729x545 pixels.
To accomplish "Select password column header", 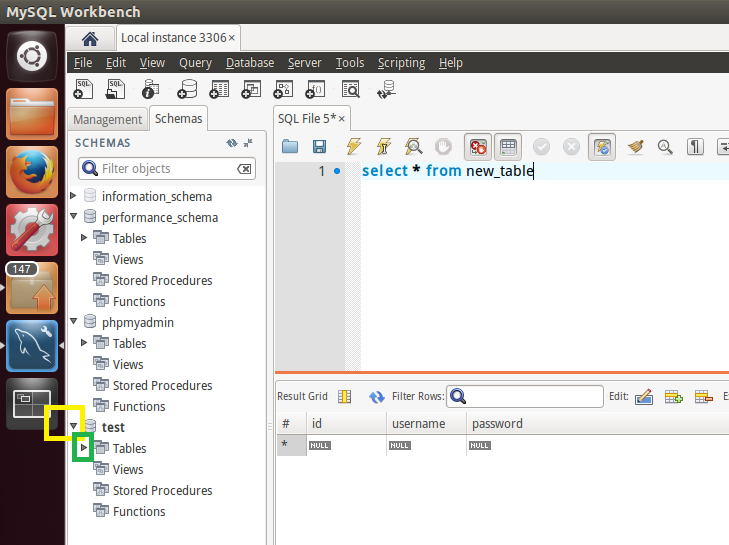I will coord(497,424).
